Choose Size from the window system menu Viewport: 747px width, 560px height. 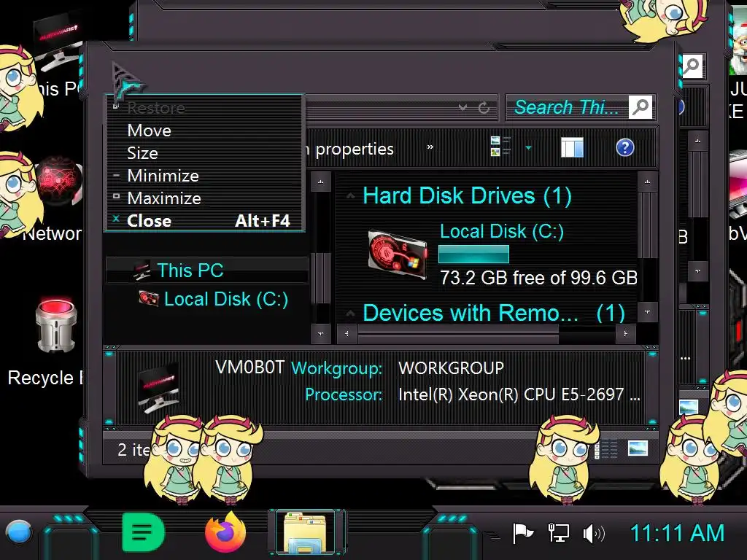(x=204, y=153)
